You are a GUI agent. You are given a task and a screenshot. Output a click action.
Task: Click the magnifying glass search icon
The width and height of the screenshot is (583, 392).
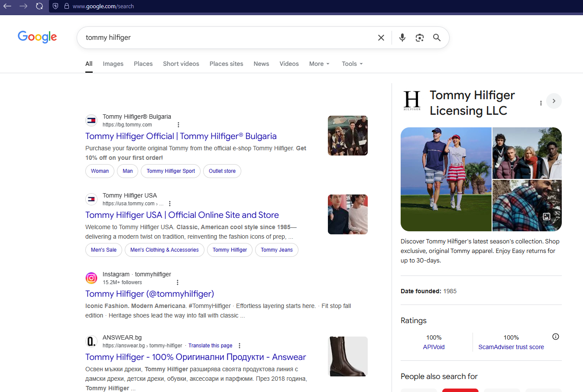click(437, 38)
